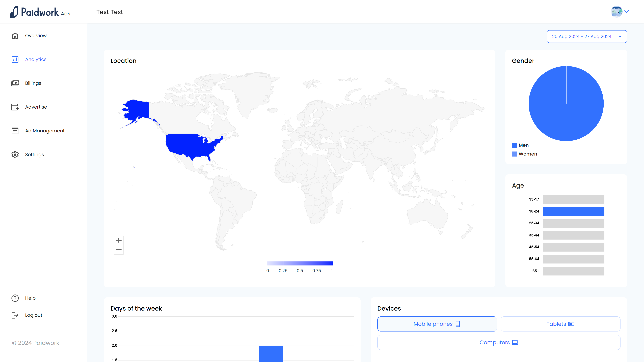644x362 pixels.
Task: Click the Women legend color swatch
Action: pyautogui.click(x=515, y=154)
